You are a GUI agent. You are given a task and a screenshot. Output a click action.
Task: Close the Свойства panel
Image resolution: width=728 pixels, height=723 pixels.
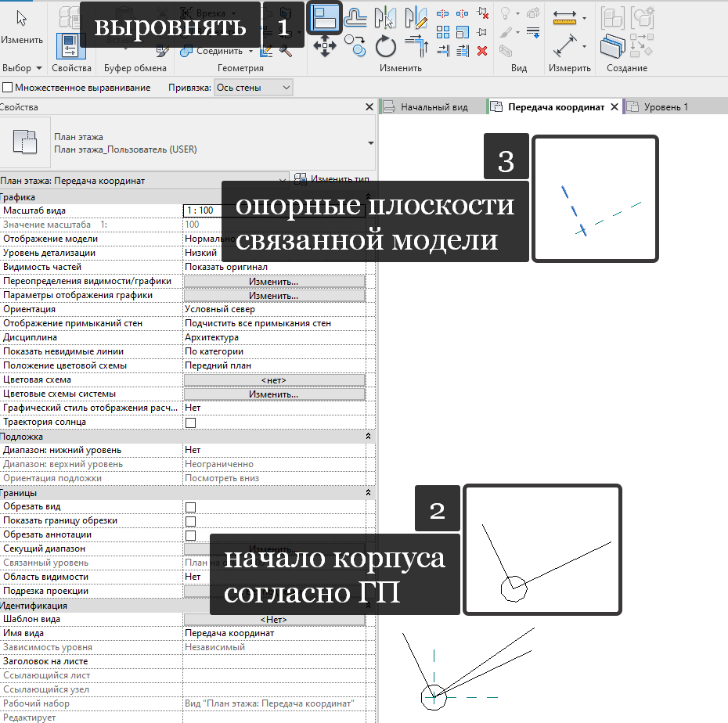click(369, 106)
